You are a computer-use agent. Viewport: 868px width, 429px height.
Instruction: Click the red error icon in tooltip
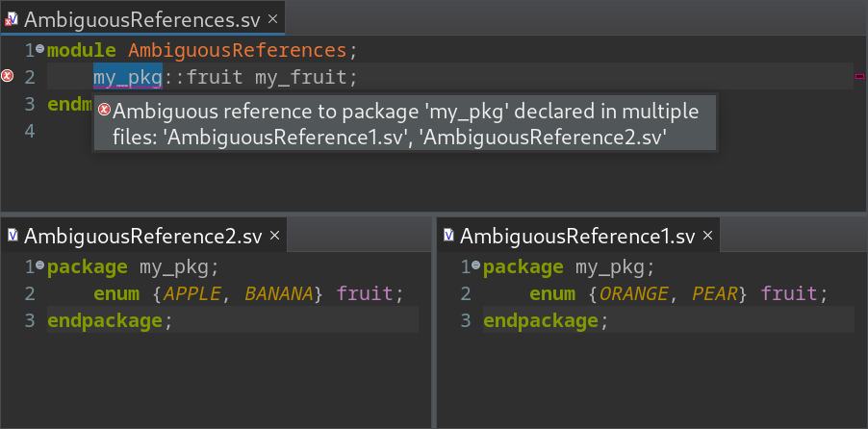click(x=104, y=110)
